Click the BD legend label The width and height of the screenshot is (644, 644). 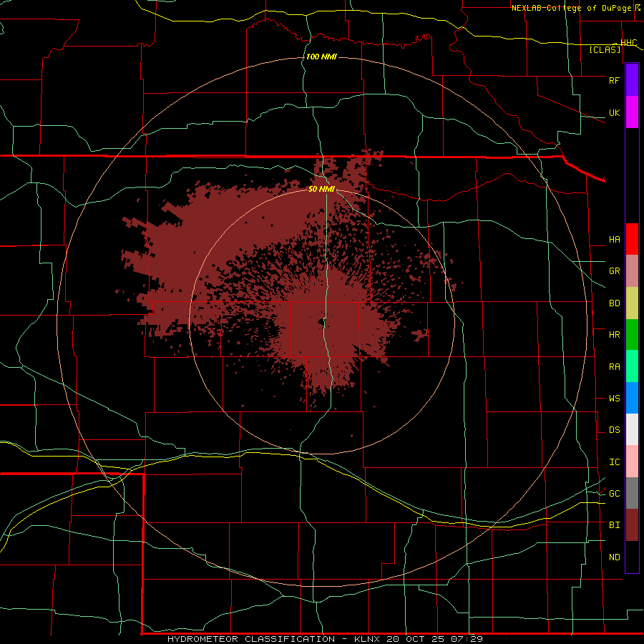pyautogui.click(x=614, y=303)
